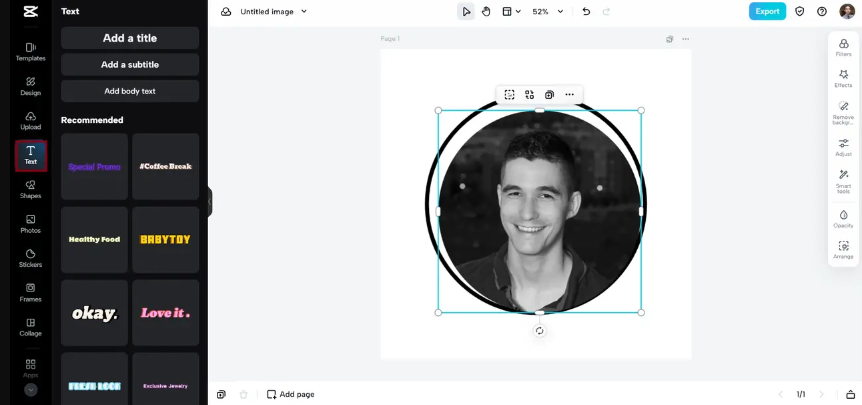Click Add a title button
862x405 pixels.
coord(130,38)
